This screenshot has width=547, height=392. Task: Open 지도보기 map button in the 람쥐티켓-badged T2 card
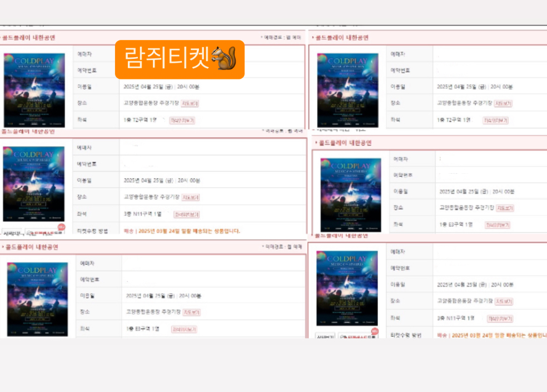pos(190,103)
